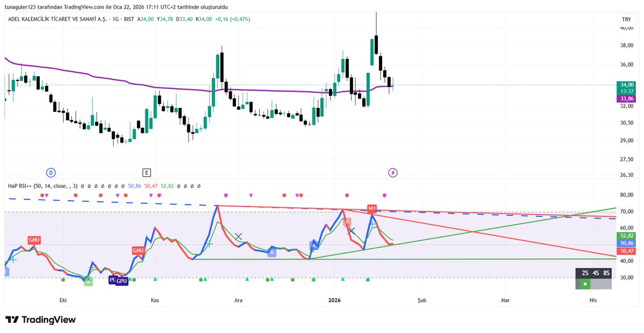Screen dimensions: 644x333
Task: Click the green dot in 2S column
Action: click(586, 283)
